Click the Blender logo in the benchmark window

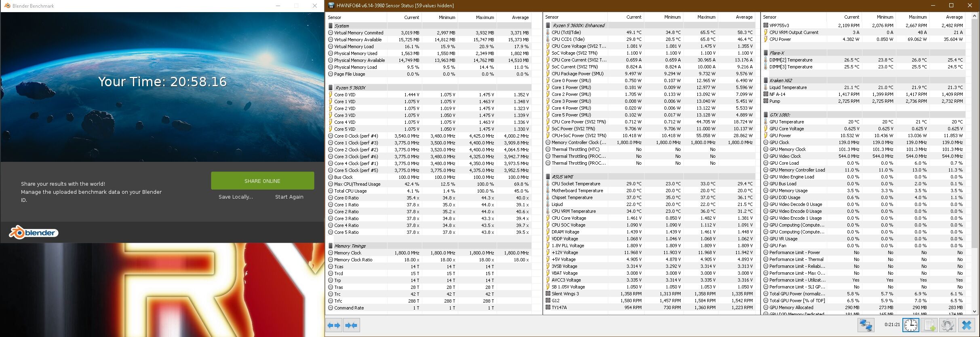34,232
